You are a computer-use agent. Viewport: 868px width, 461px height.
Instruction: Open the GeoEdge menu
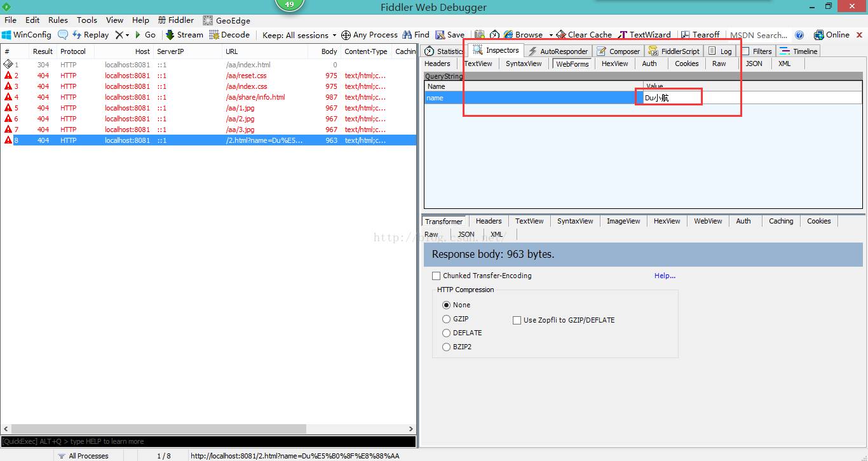click(x=226, y=20)
